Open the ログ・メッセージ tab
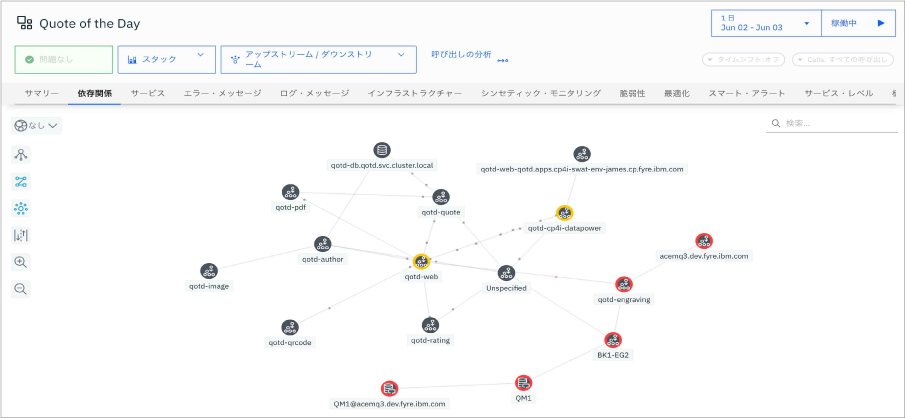 click(315, 93)
